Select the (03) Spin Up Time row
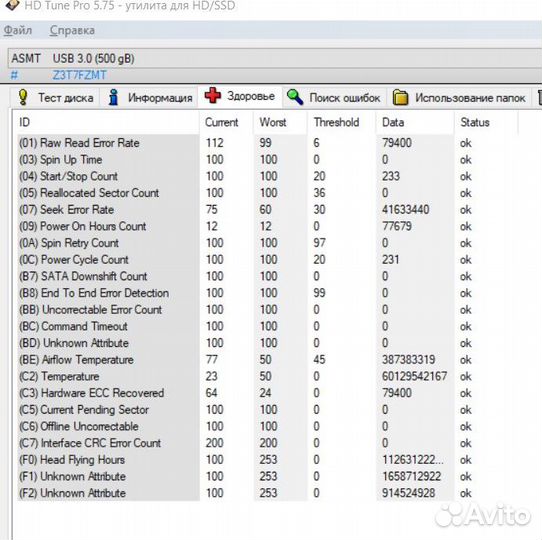 tap(268, 160)
